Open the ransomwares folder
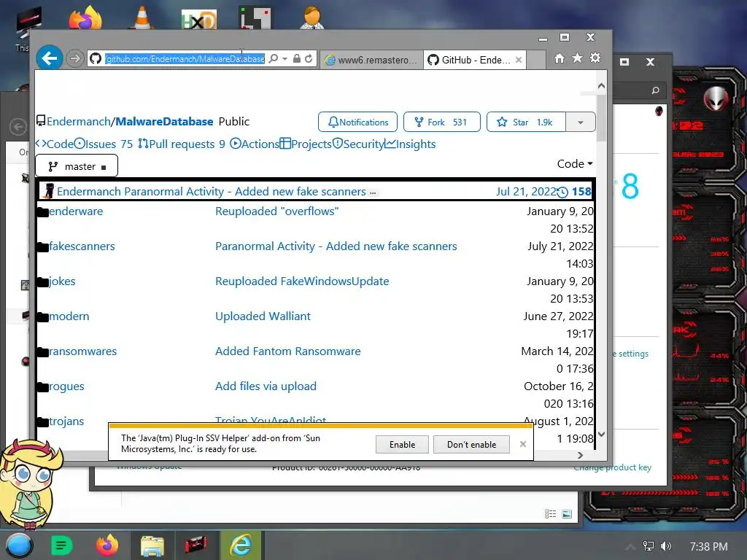This screenshot has height=560, width=747. tap(82, 351)
